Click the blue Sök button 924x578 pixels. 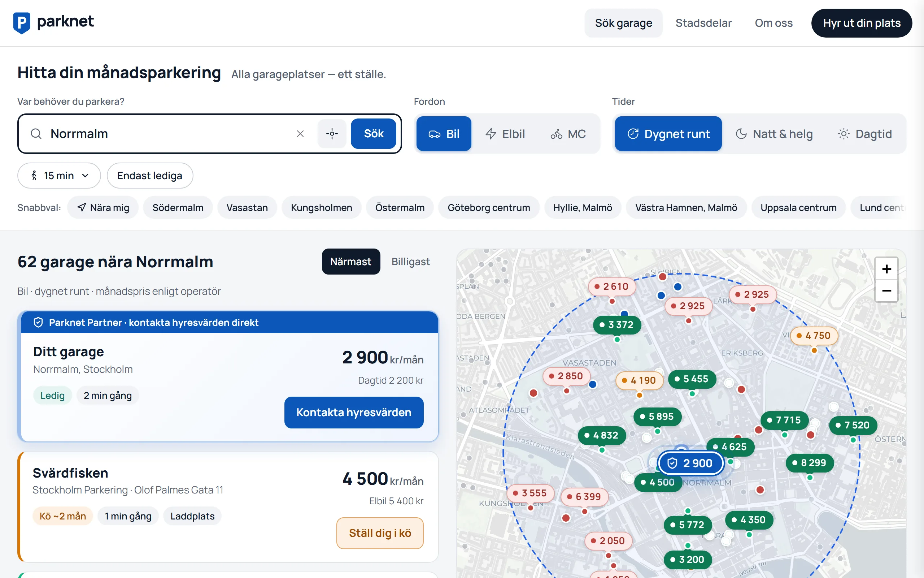pyautogui.click(x=374, y=134)
